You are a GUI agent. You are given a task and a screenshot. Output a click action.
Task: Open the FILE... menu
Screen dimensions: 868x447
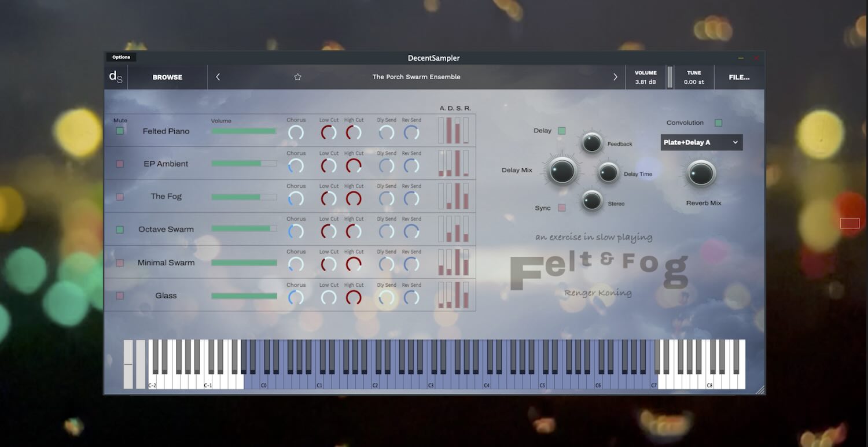(739, 77)
